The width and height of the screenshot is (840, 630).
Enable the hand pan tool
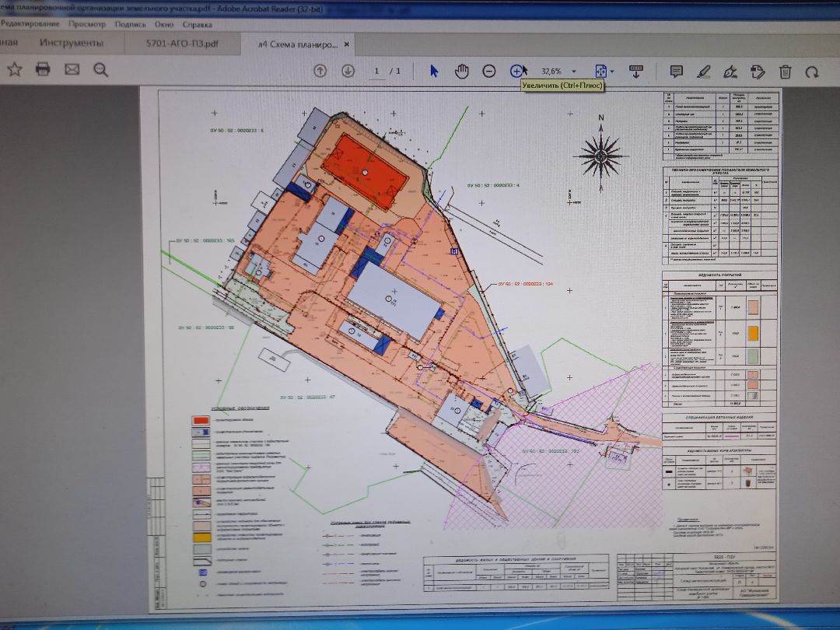click(x=462, y=71)
